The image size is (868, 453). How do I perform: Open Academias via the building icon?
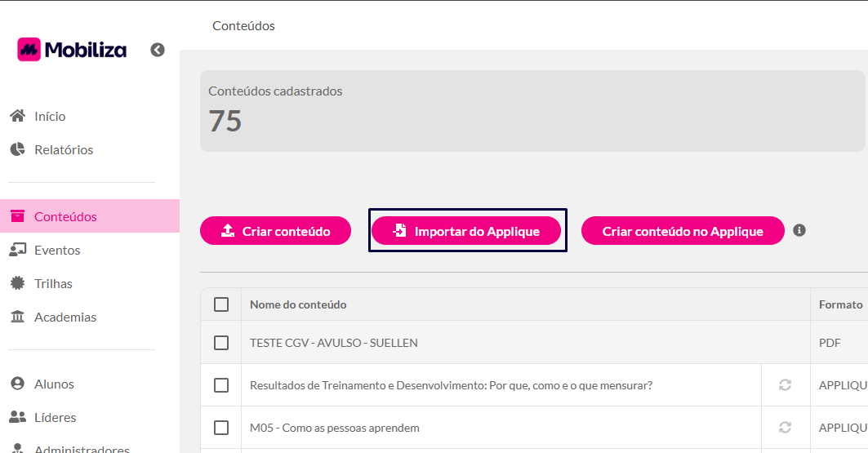tap(18, 317)
